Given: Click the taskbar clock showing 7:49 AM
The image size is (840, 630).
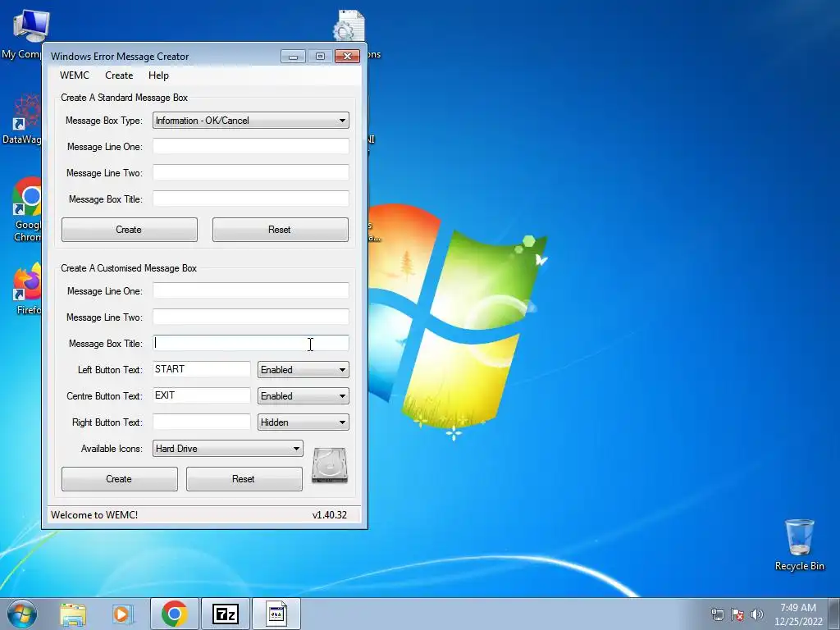Looking at the screenshot, I should click(798, 614).
